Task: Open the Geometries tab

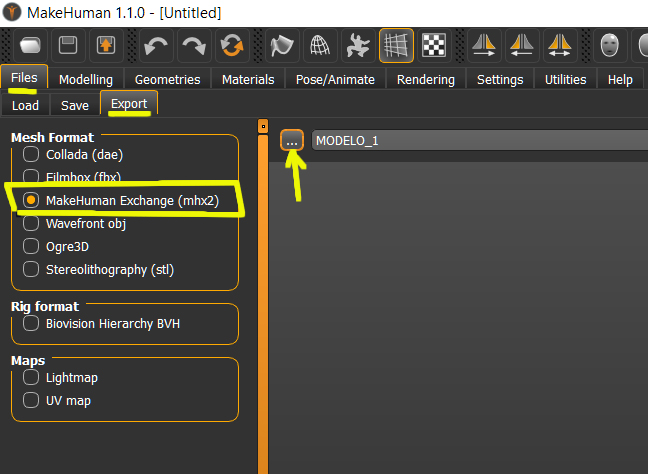Action: pos(167,79)
